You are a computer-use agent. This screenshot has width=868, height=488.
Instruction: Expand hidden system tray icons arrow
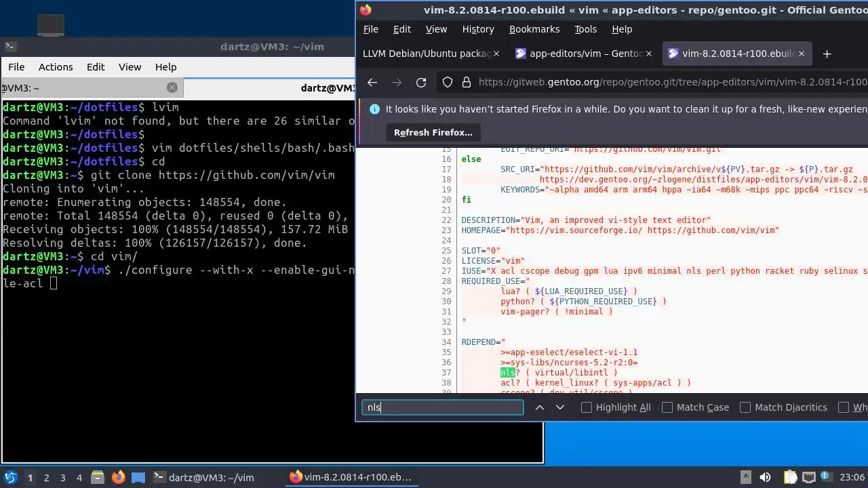point(745,477)
